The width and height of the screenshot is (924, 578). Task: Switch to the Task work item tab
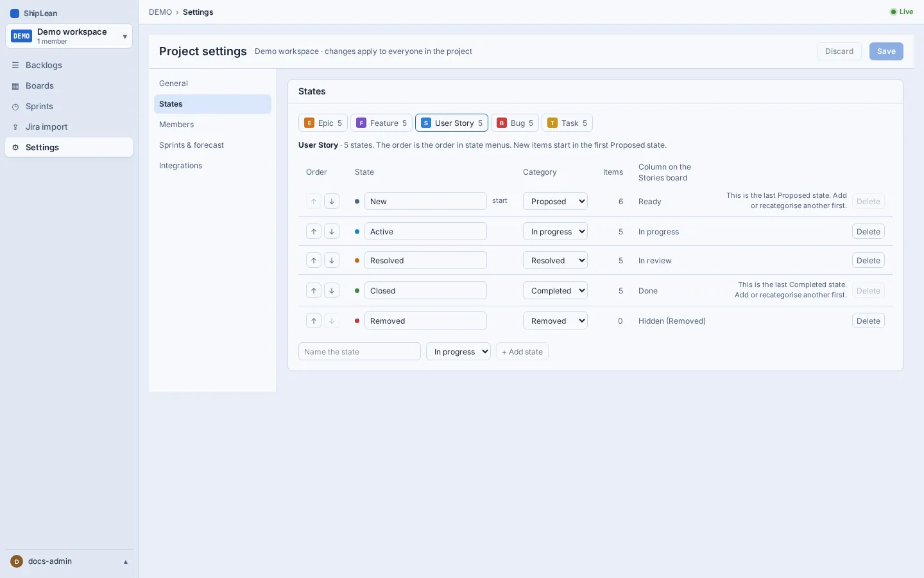pos(567,123)
